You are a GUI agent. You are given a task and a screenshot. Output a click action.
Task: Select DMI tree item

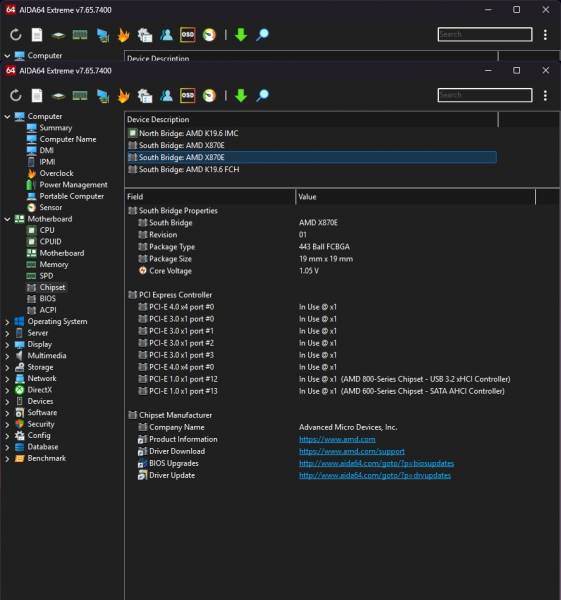pyautogui.click(x=46, y=150)
